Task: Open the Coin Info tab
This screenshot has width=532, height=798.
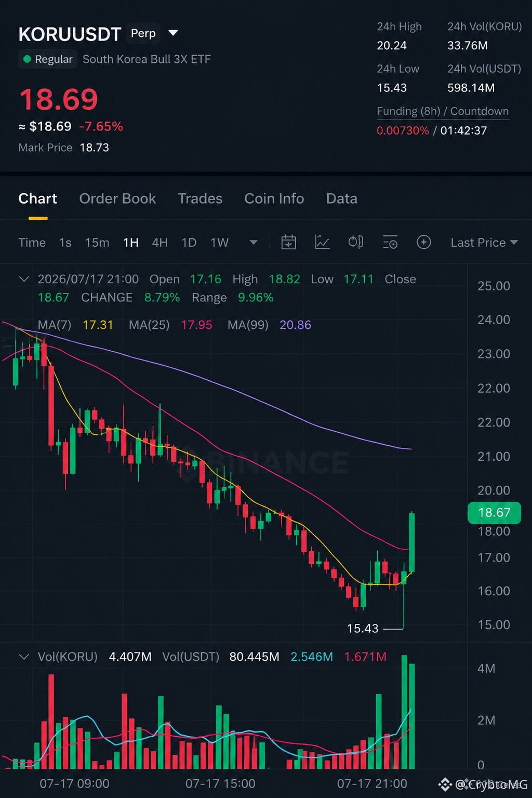Action: pyautogui.click(x=274, y=198)
